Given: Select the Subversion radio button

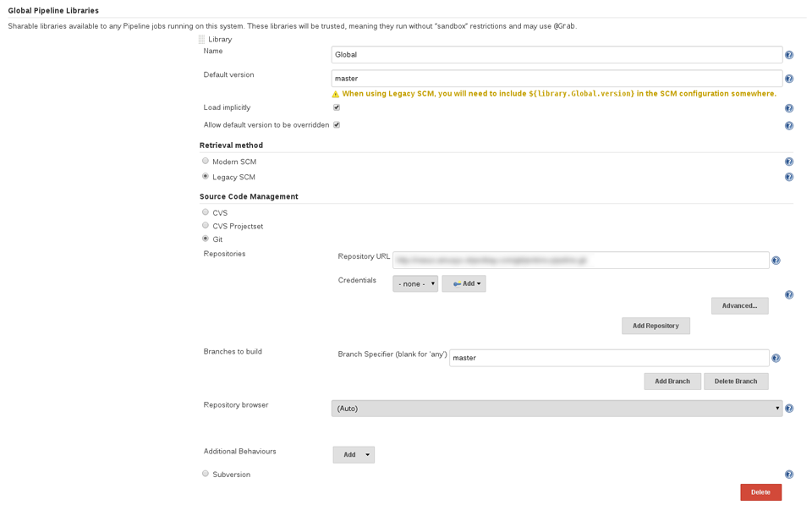Looking at the screenshot, I should pyautogui.click(x=206, y=474).
